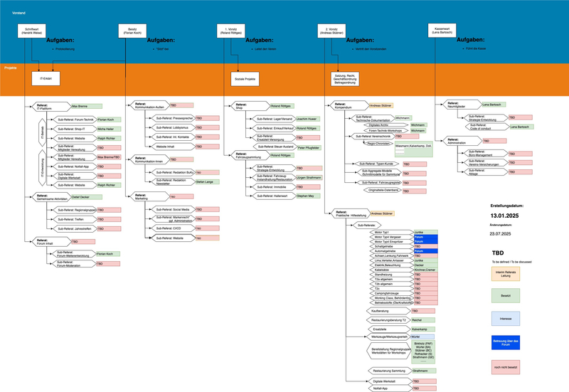Click Referat: Shop hexagon
Viewport: 569px width, 392px height.
pyautogui.click(x=251, y=106)
